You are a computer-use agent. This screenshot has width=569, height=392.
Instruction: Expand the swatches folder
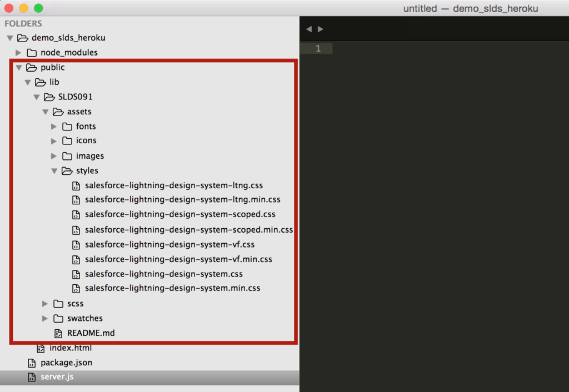pos(45,318)
